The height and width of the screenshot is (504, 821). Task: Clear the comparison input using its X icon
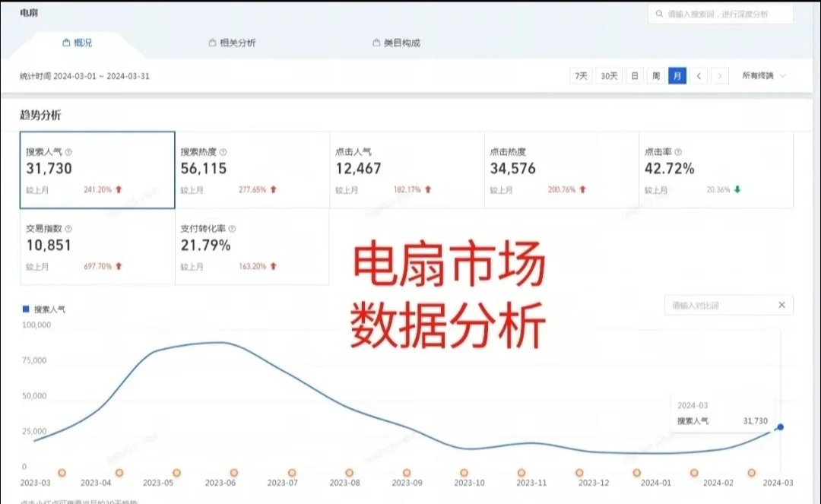pyautogui.click(x=781, y=305)
